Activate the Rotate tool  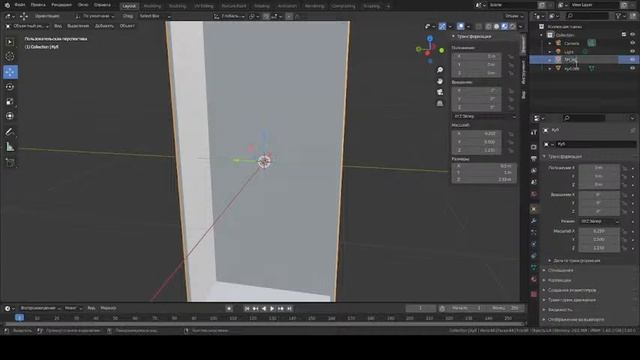coord(10,87)
